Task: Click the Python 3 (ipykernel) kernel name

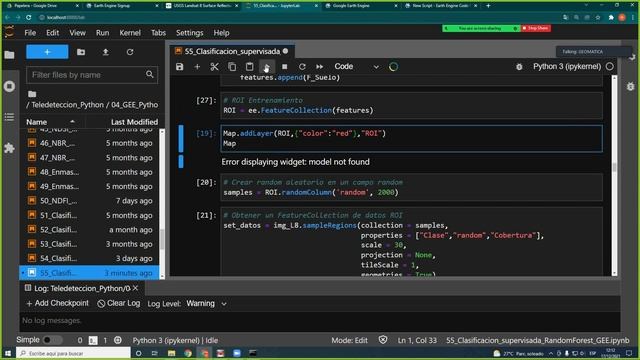Action: click(567, 67)
